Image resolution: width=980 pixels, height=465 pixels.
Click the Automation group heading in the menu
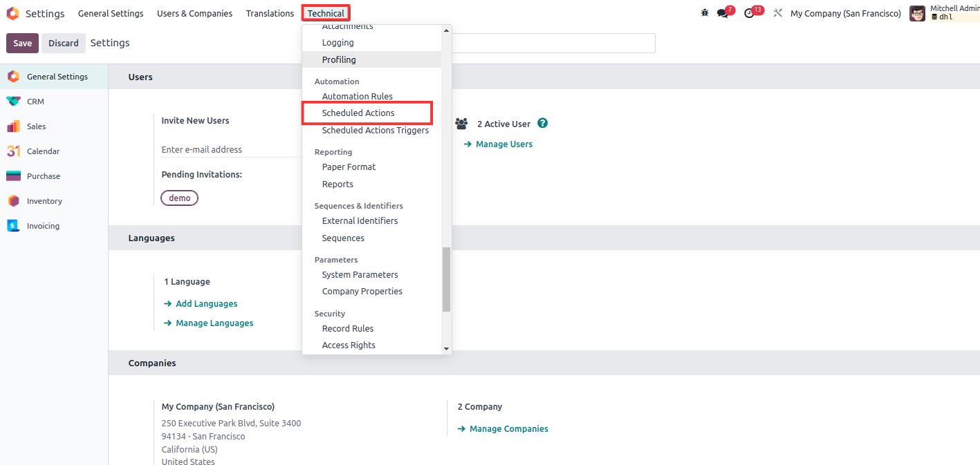(337, 82)
